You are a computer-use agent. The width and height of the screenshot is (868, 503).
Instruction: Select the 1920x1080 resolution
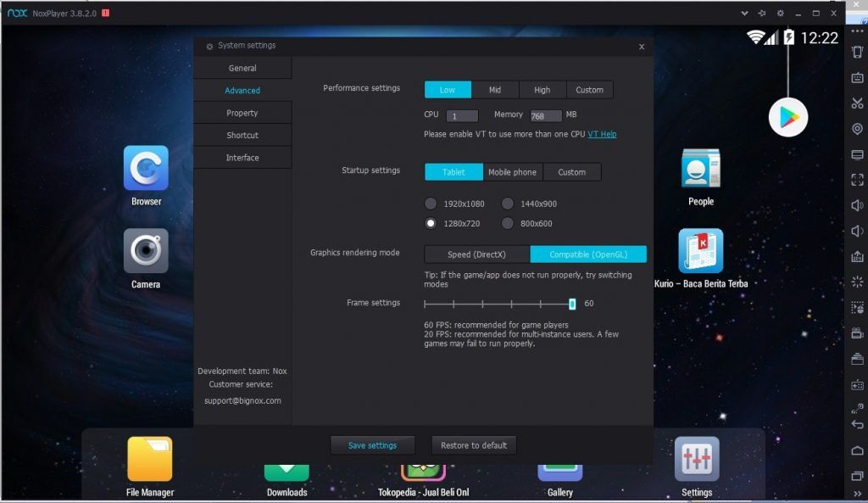(431, 204)
